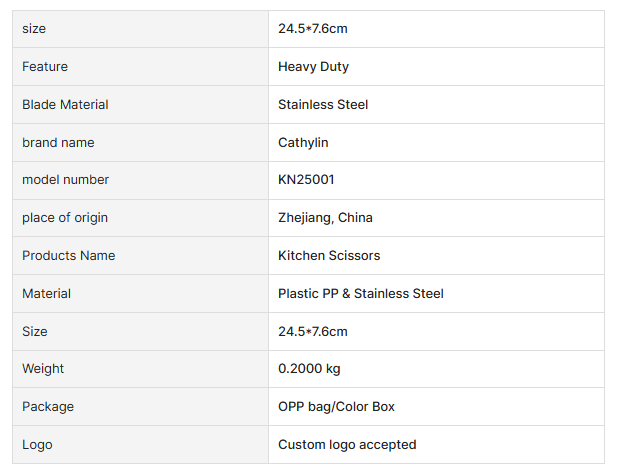Select the Stainless Steel blade value
618x472 pixels.
pos(323,105)
